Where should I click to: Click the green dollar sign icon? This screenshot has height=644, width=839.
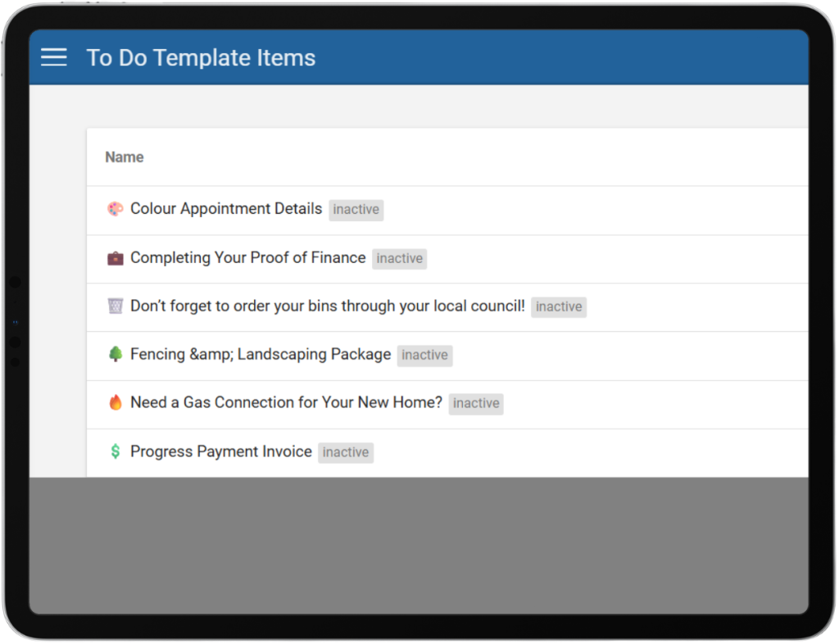(x=116, y=451)
